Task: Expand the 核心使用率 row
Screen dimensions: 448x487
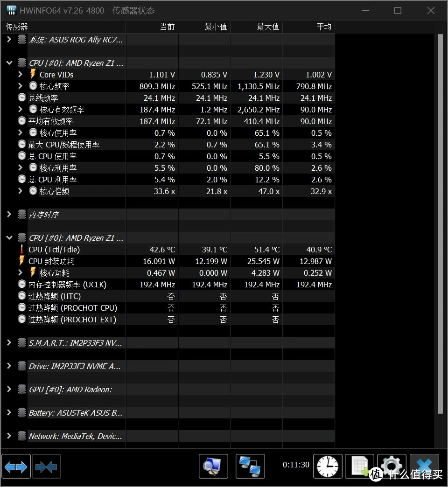Action: coord(20,132)
